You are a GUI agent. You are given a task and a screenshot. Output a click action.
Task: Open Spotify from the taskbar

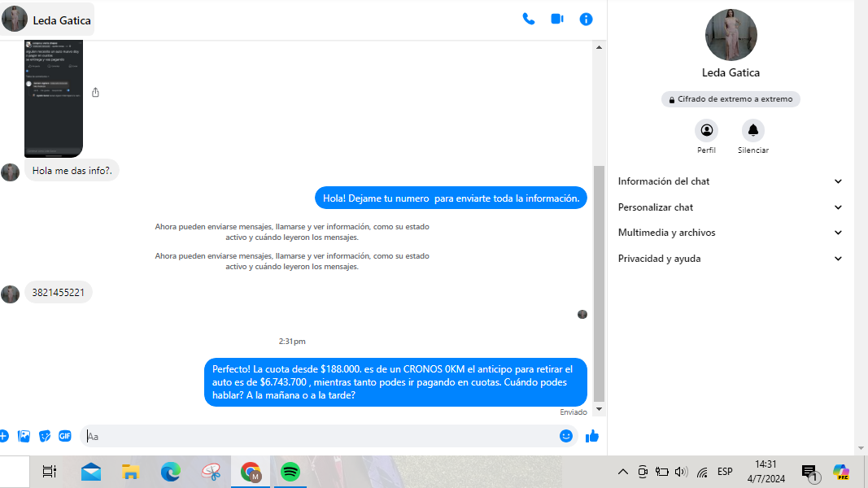290,472
